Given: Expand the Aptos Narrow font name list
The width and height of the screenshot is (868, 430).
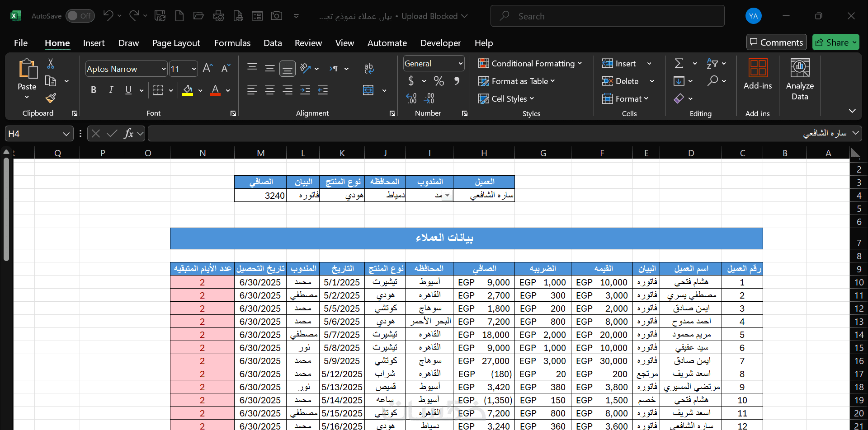Looking at the screenshot, I should 163,69.
